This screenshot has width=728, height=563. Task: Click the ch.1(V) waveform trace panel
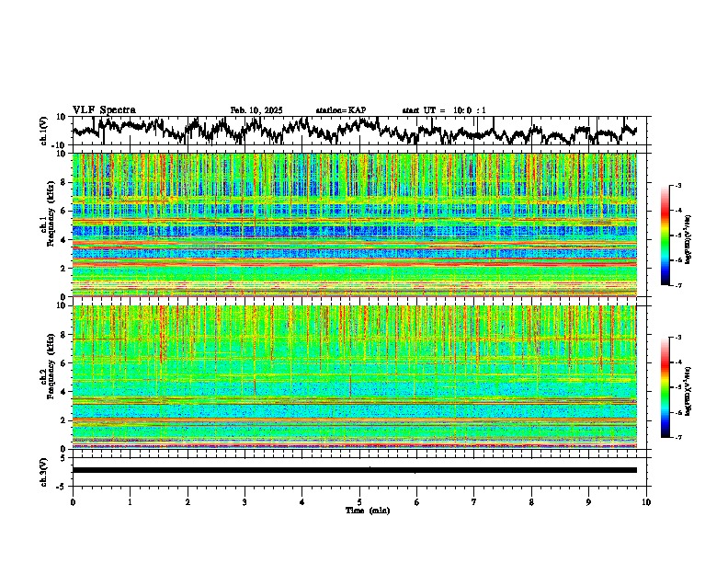click(x=359, y=131)
